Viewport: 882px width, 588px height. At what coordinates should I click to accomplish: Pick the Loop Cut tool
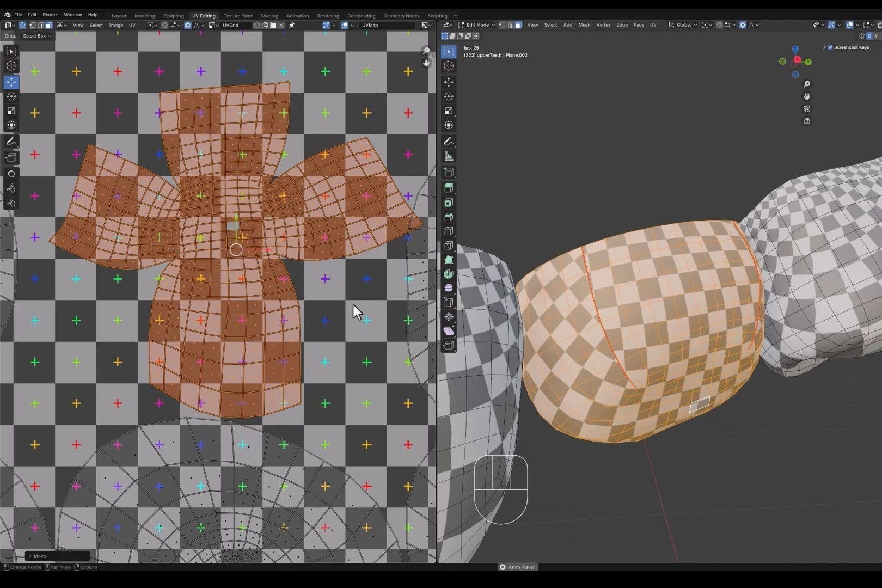pyautogui.click(x=449, y=231)
